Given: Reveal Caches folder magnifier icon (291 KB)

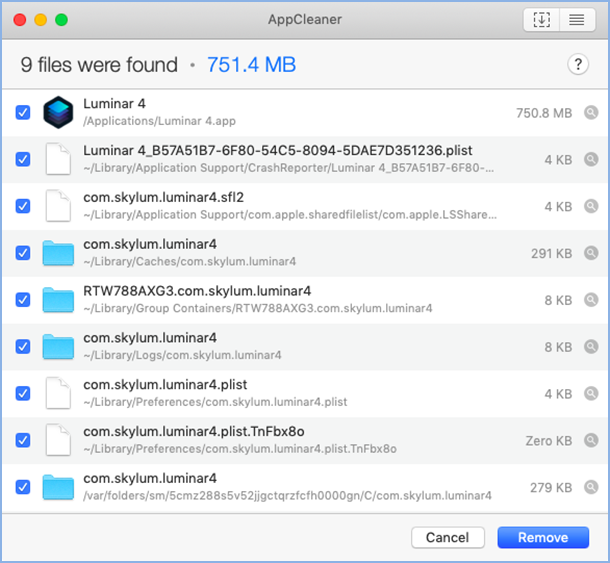Looking at the screenshot, I should [x=591, y=253].
